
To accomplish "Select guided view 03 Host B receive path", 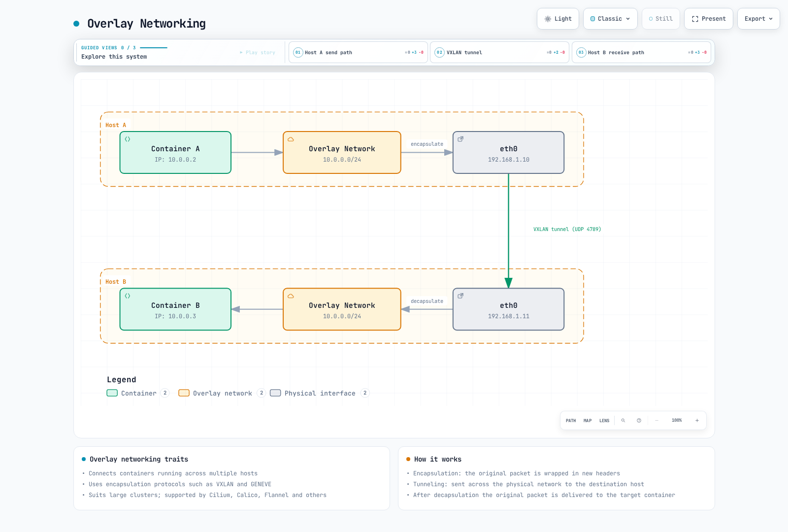I will coord(641,52).
